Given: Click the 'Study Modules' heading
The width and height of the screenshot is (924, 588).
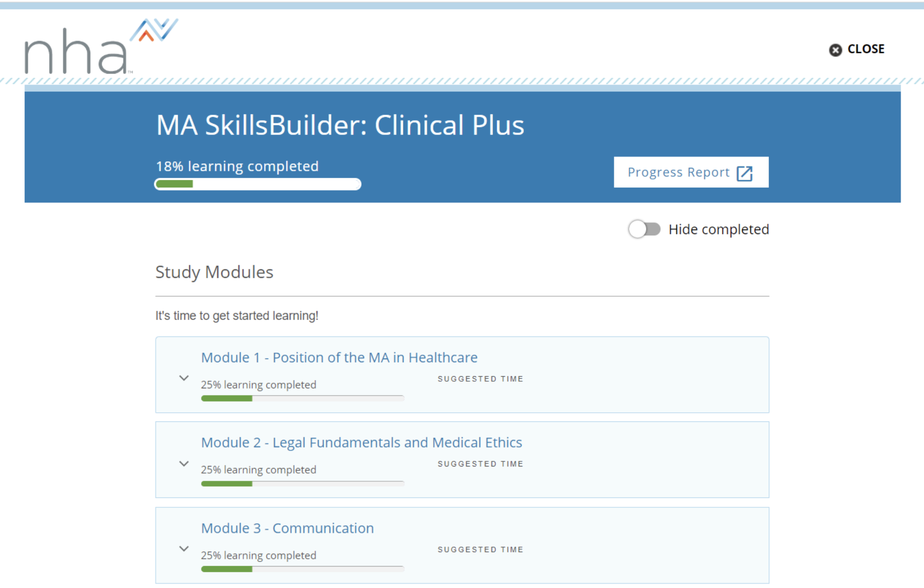Looking at the screenshot, I should click(x=214, y=272).
